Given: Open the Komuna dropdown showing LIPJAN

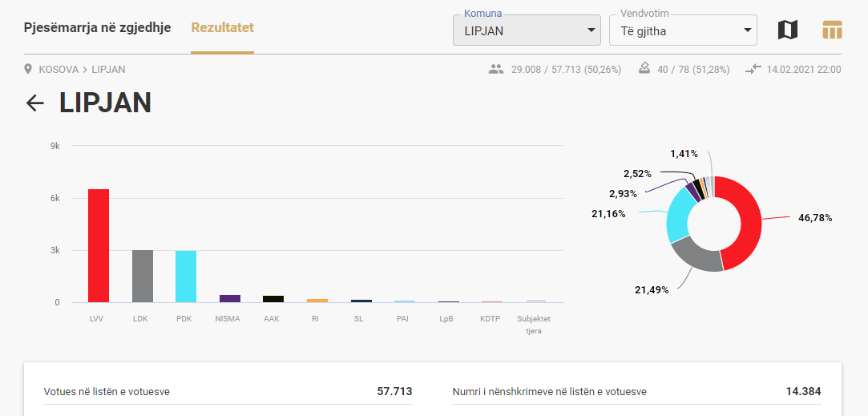Looking at the screenshot, I should 527,30.
